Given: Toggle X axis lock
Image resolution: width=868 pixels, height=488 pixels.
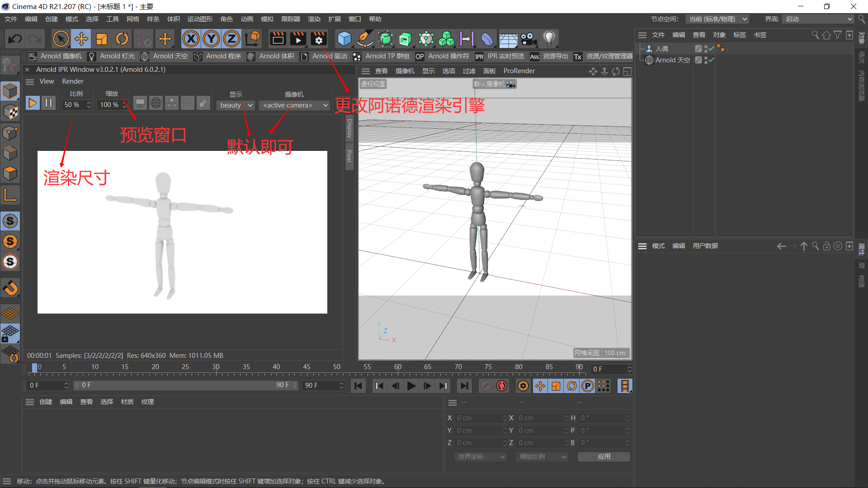Looking at the screenshot, I should point(191,39).
